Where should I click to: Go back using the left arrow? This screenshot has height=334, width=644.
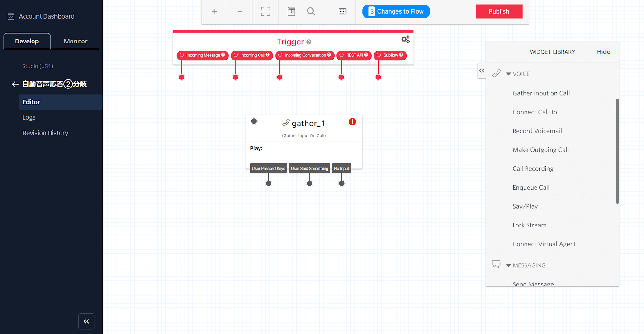point(15,84)
